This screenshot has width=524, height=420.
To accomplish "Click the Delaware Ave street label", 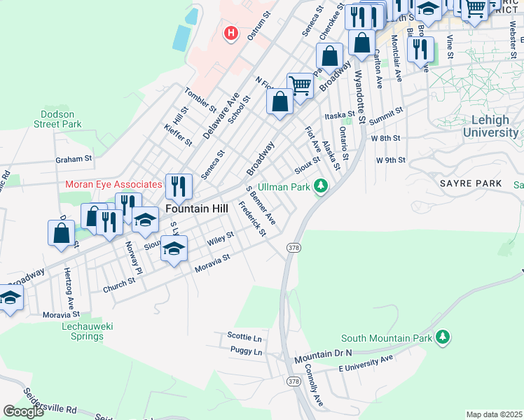I will point(221,116).
